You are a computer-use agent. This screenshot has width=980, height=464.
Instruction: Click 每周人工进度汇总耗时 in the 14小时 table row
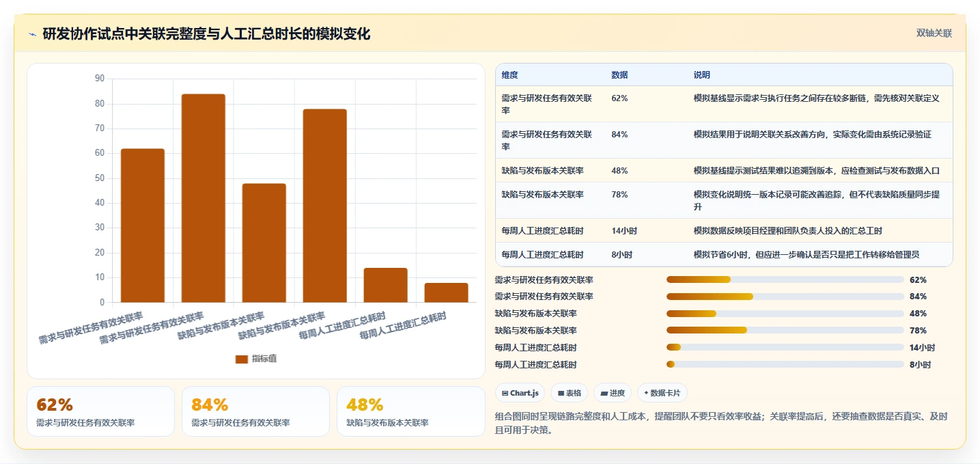(542, 231)
